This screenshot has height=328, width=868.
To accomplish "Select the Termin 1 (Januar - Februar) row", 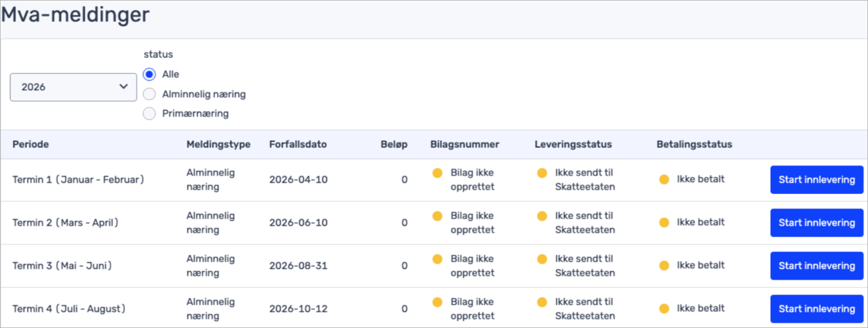I will pyautogui.click(x=79, y=180).
